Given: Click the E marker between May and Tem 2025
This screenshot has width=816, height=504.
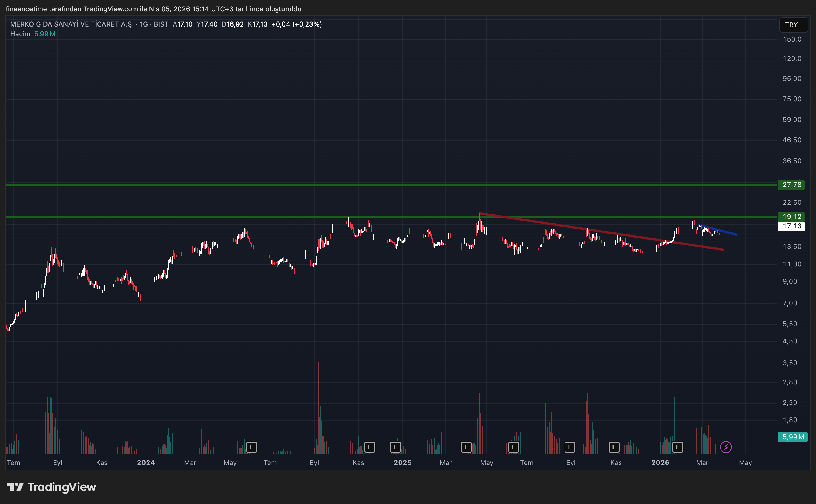Looking at the screenshot, I should 513,447.
